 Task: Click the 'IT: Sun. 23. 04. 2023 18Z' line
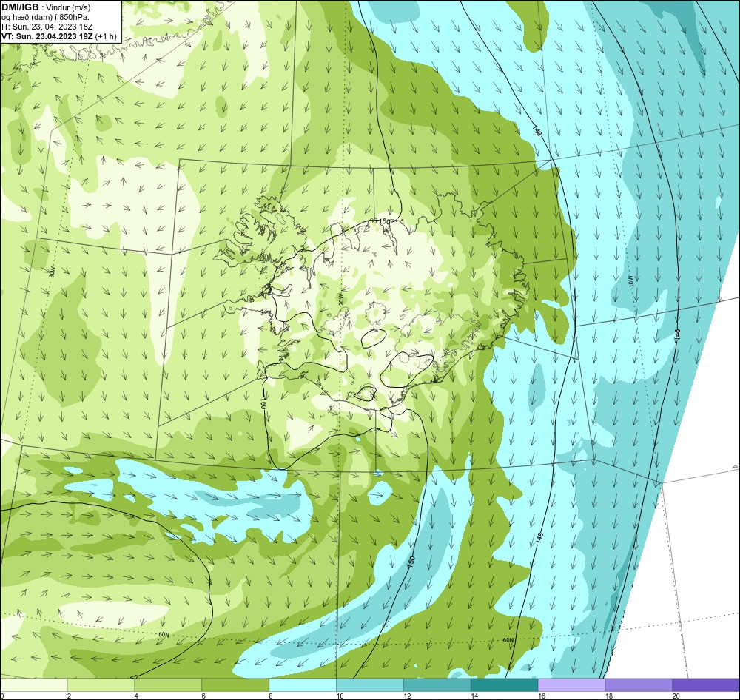coord(47,27)
